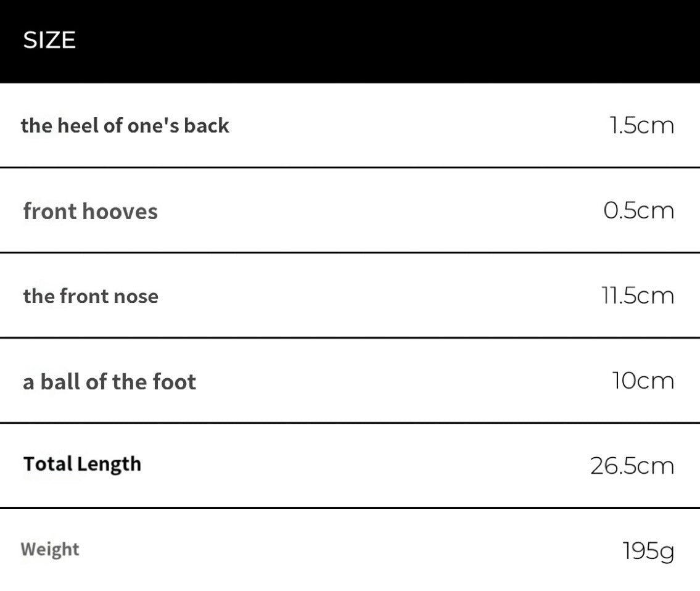Select the 11.5cm front nose value
This screenshot has width=700, height=591.
[638, 295]
